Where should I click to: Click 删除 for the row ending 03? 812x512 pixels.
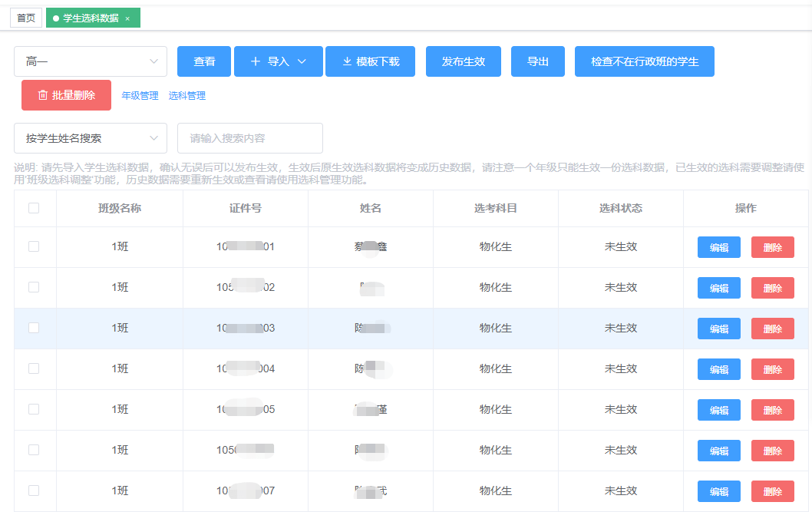[x=773, y=329]
